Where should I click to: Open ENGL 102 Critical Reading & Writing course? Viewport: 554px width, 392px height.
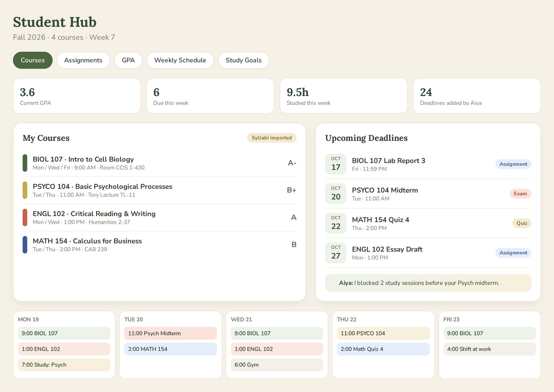tap(159, 217)
